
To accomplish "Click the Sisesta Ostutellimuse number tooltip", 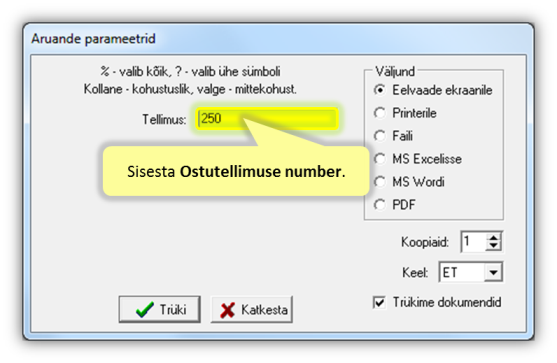I will pos(236,171).
